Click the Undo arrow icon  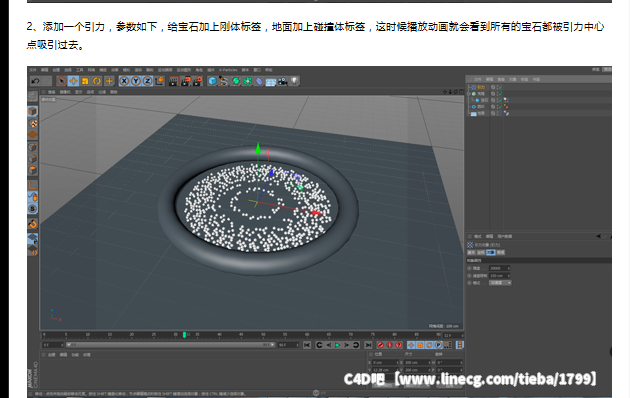[35, 81]
